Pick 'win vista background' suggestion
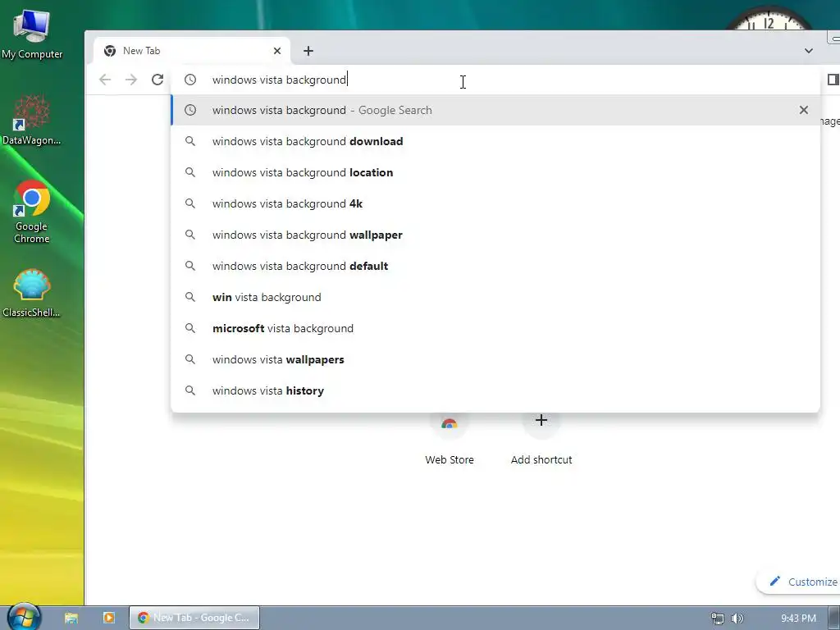Image resolution: width=840 pixels, height=630 pixels. [x=495, y=297]
